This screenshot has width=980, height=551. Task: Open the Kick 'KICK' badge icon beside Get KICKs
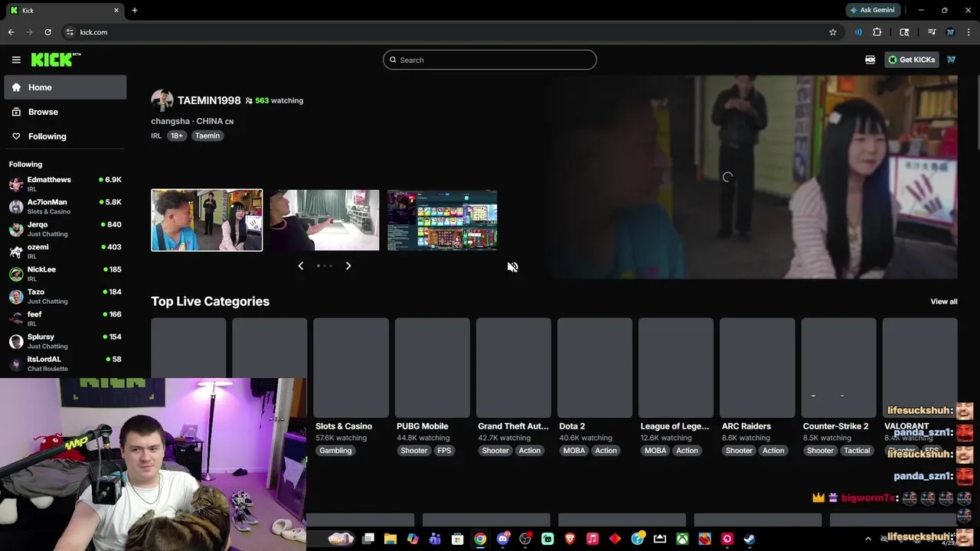870,60
